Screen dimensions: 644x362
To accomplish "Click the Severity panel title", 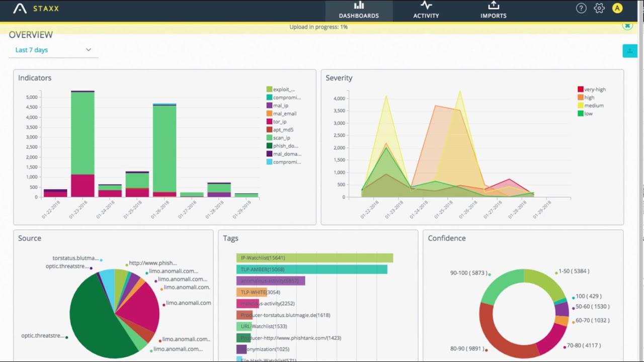I will [x=339, y=78].
